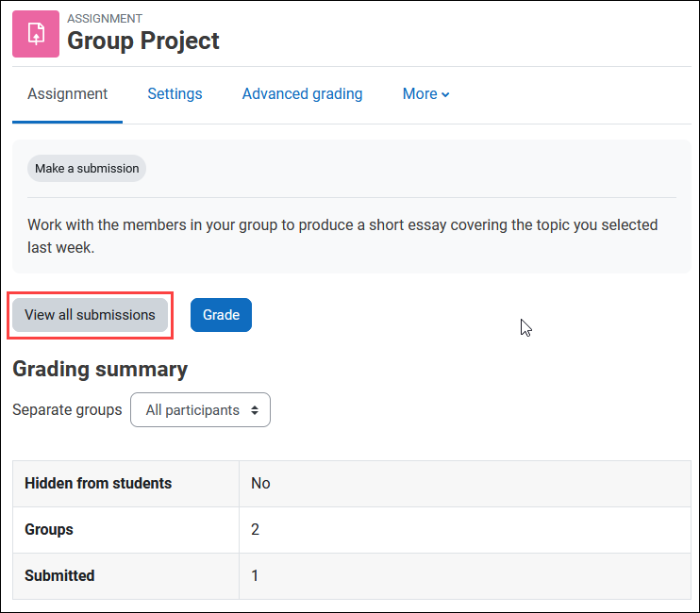Viewport: 700px width, 613px height.
Task: Click the Make a submission badge
Action: pyautogui.click(x=87, y=168)
